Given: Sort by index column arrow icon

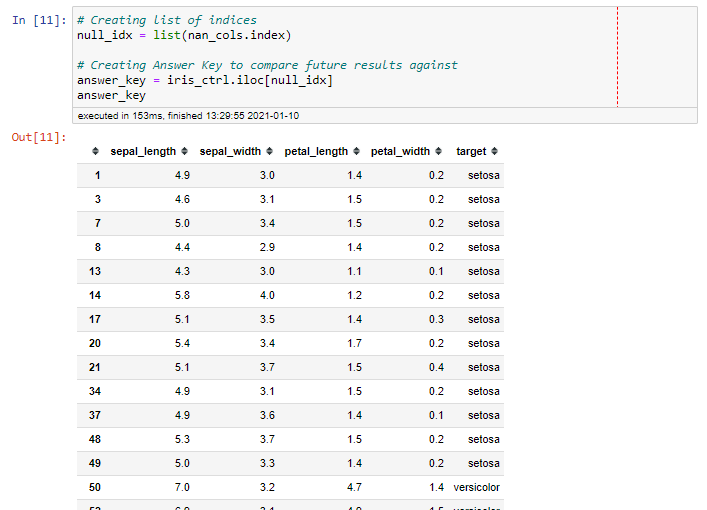Looking at the screenshot, I should [95, 152].
